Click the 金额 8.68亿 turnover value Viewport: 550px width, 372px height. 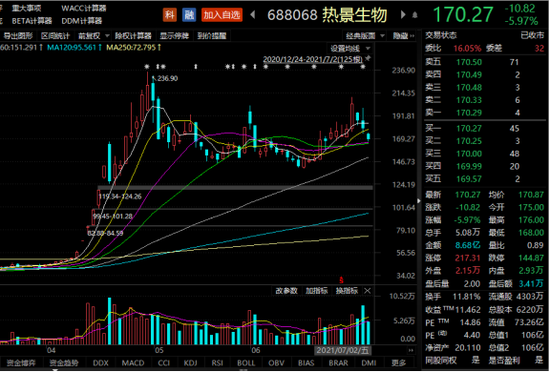pyautogui.click(x=468, y=245)
